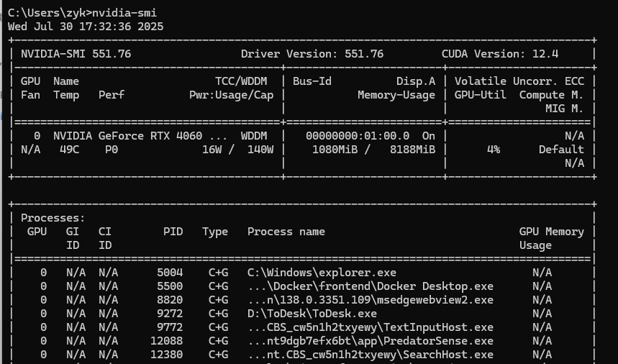Click the D:\ToDesk\ToDesk.exe process name

(312, 314)
